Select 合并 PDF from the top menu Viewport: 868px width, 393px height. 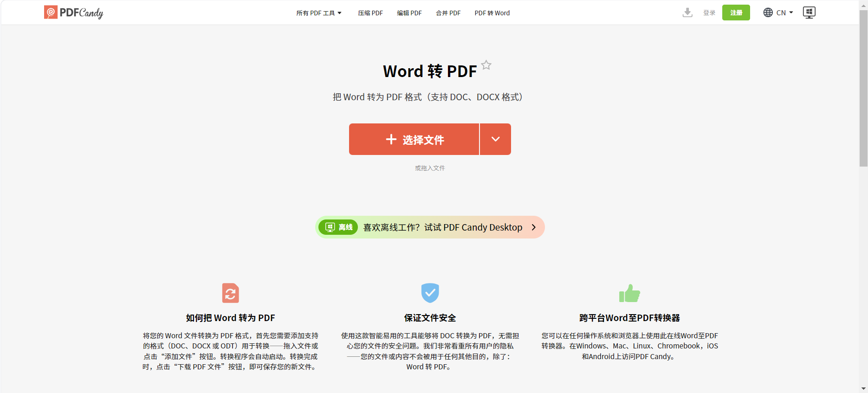coord(448,13)
